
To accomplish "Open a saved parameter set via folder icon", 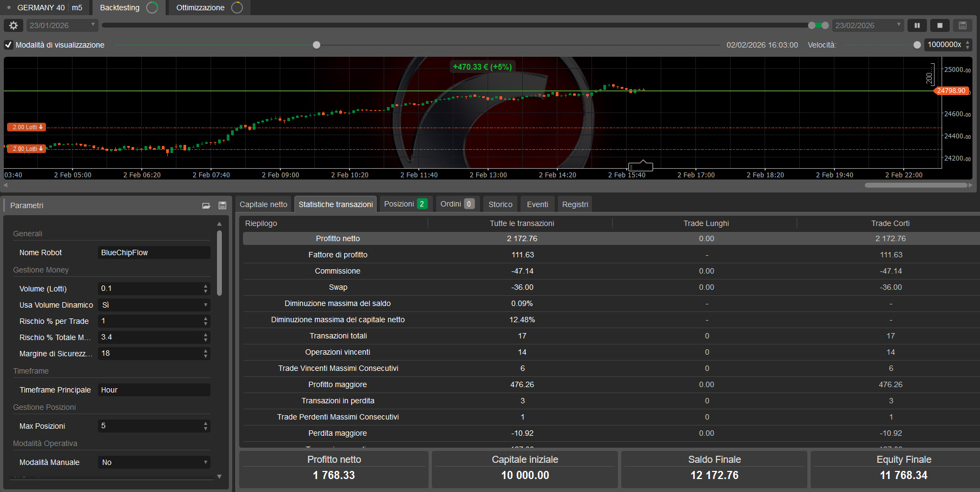I will (x=206, y=205).
